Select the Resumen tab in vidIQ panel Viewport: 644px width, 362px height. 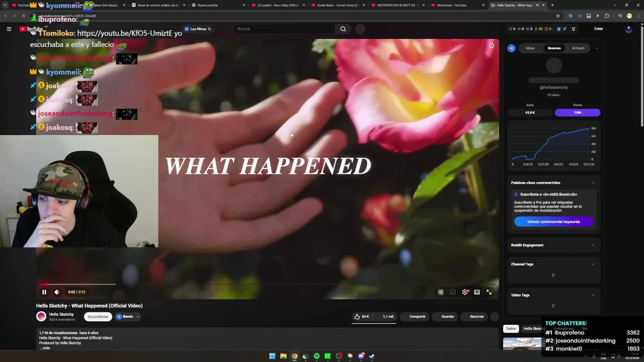(554, 48)
